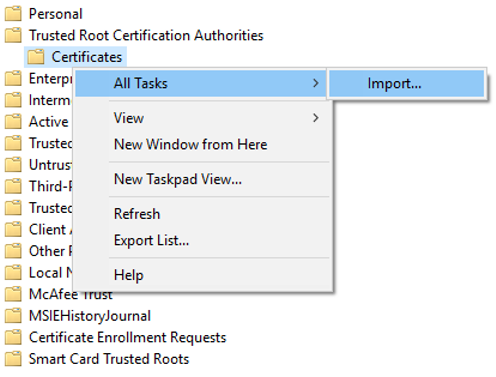Screen dimensions: 496x377
Task: Click the Certificates subfolder icon
Action: tap(36, 57)
